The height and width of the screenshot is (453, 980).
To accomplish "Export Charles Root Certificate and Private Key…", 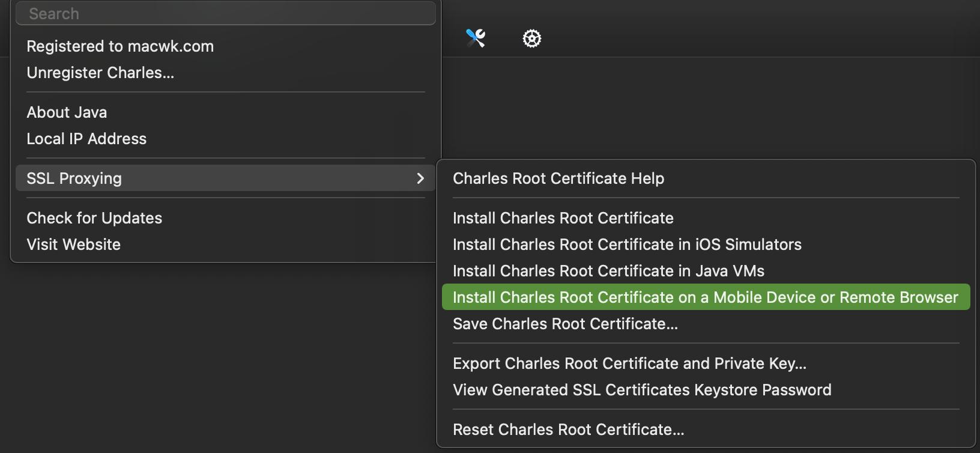I will [x=706, y=363].
